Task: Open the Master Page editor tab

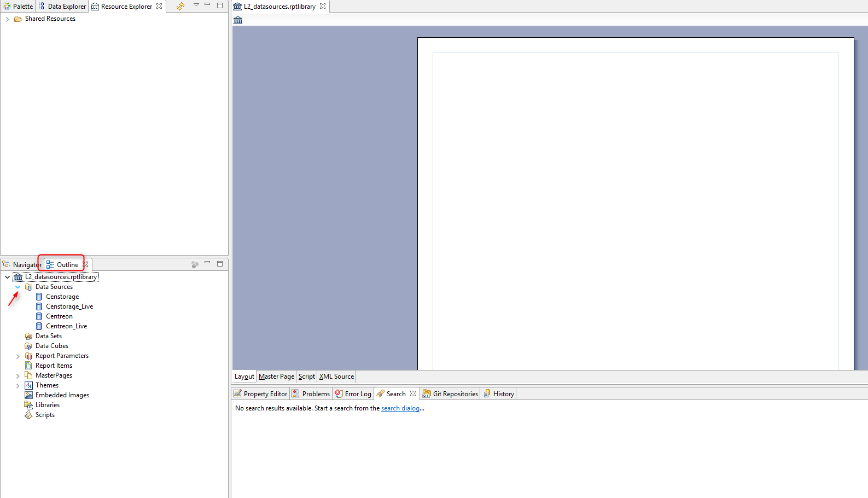Action: [x=276, y=377]
